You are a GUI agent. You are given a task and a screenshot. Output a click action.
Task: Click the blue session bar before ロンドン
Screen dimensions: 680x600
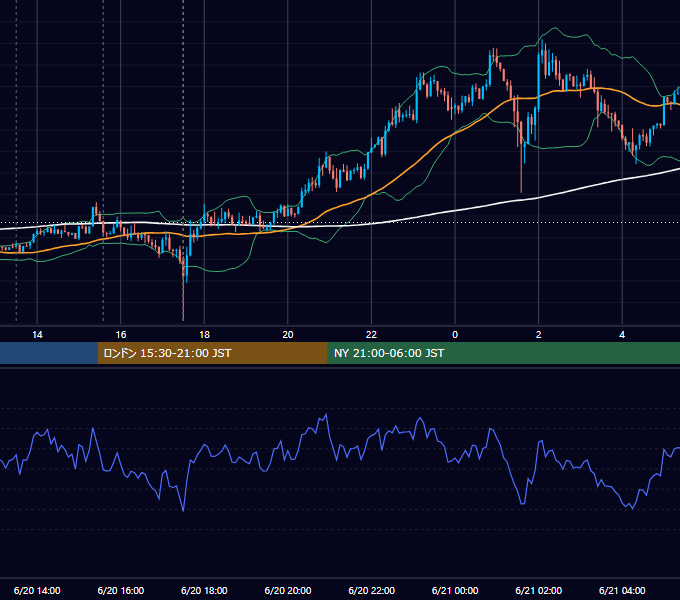coord(49,353)
